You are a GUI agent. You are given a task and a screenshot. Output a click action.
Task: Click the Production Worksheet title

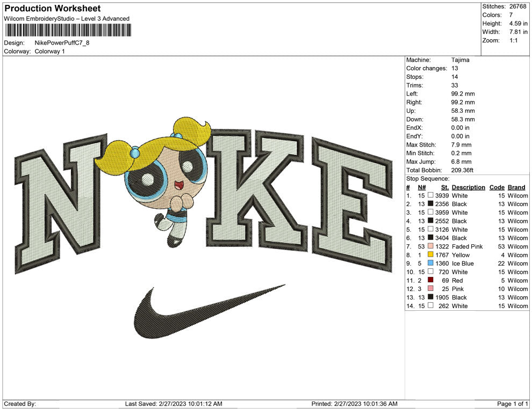point(52,9)
